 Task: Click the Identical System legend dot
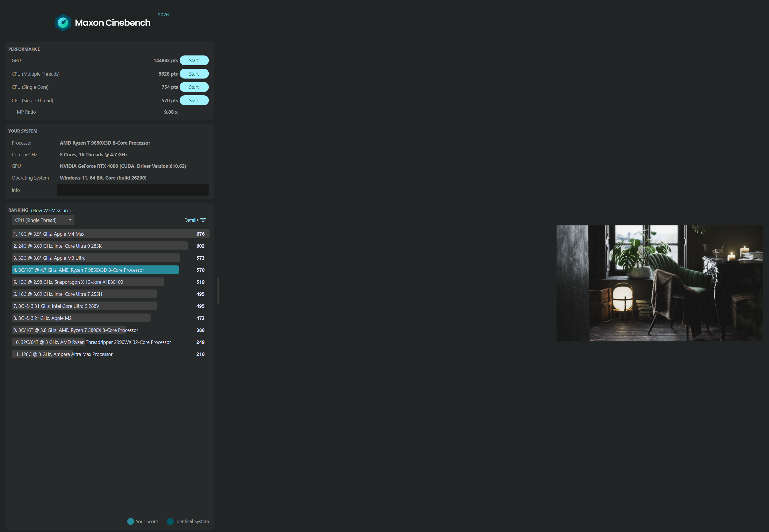(170, 521)
